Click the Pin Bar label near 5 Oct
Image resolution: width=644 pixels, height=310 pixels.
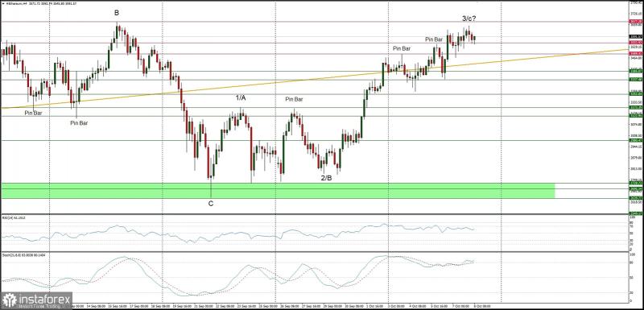coord(434,39)
